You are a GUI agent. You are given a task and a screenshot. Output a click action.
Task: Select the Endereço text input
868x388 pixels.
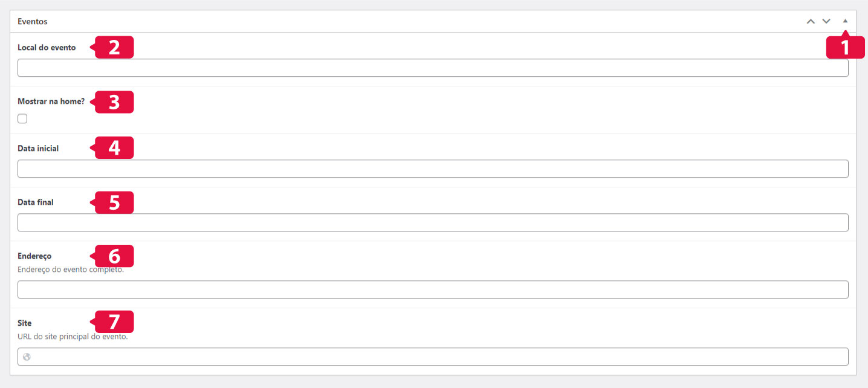(433, 289)
